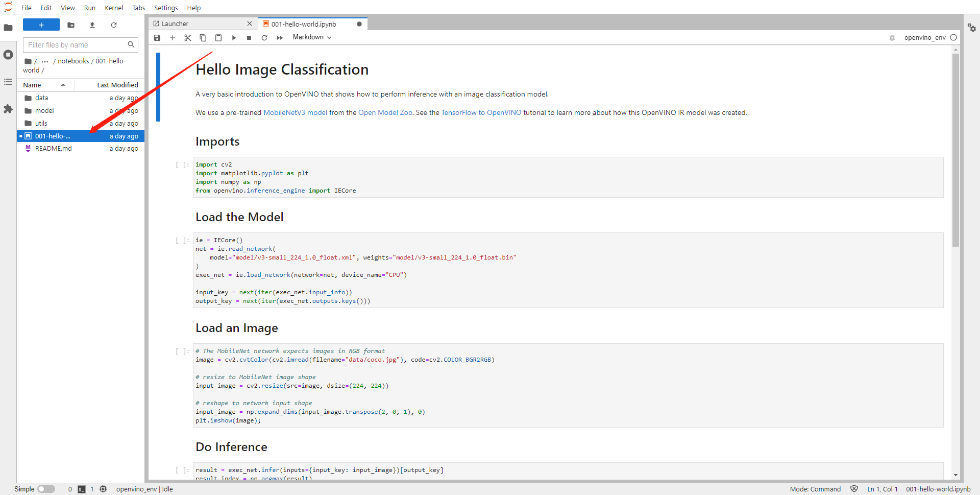Image resolution: width=980 pixels, height=495 pixels.
Task: Follow the TensorFlow to OpenVINO link
Action: click(x=481, y=112)
